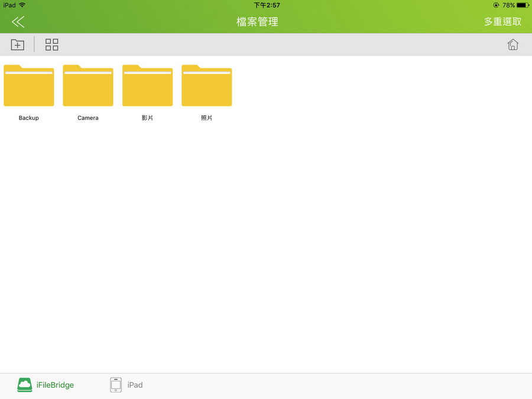Go to root with the home icon
This screenshot has width=532, height=399.
512,44
